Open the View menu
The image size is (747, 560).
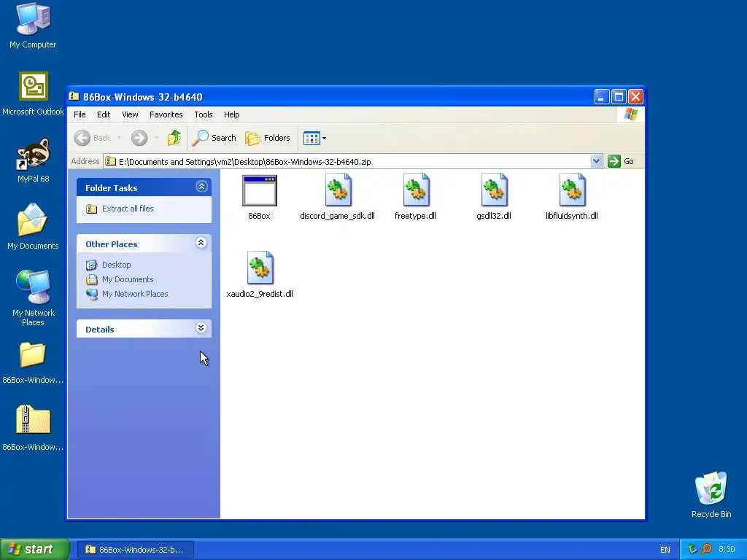click(130, 114)
